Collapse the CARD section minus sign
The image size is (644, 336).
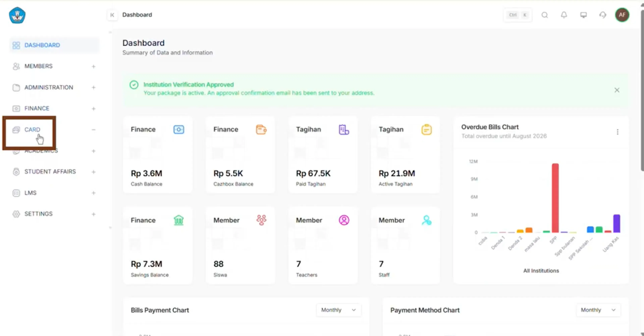click(x=93, y=130)
